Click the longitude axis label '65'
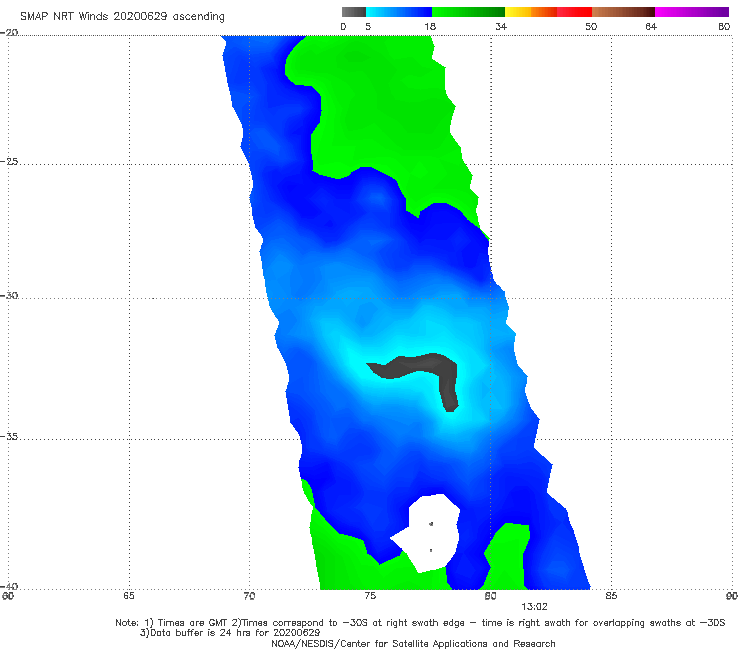The height and width of the screenshot is (650, 740). pos(129,596)
